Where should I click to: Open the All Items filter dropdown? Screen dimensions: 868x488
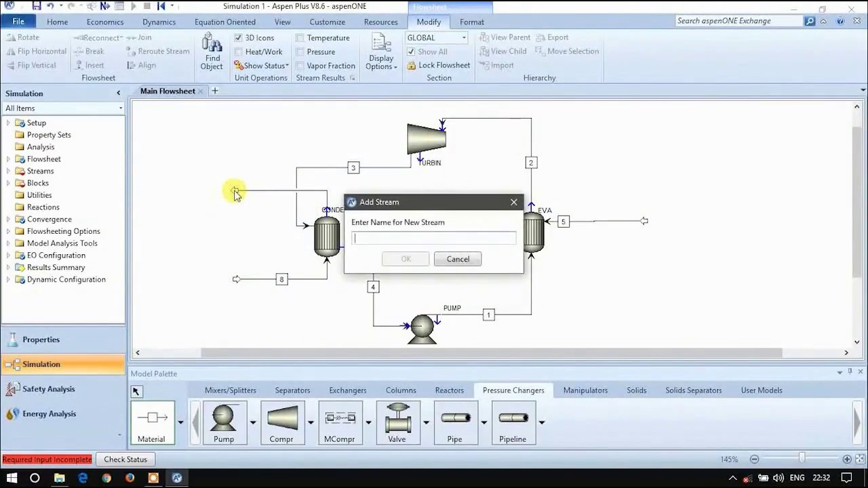point(121,108)
